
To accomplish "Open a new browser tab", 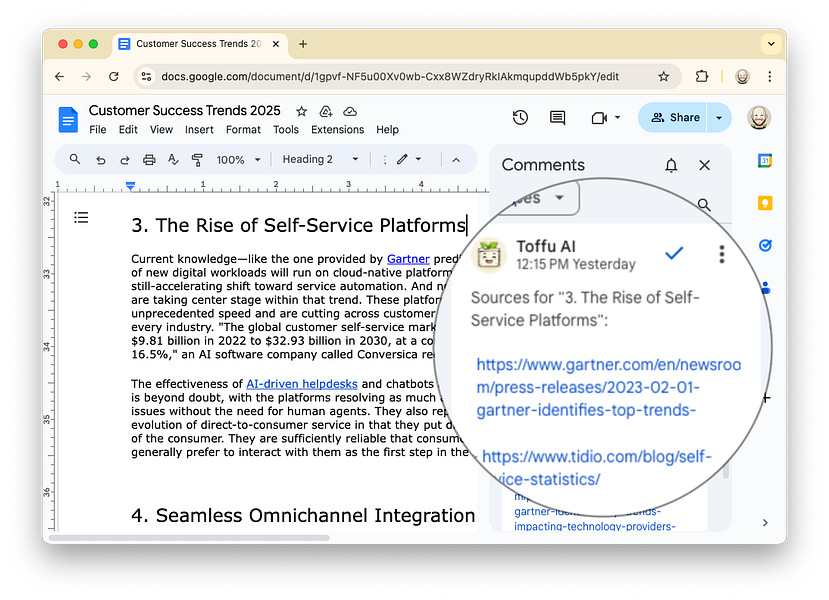I will coord(303,44).
